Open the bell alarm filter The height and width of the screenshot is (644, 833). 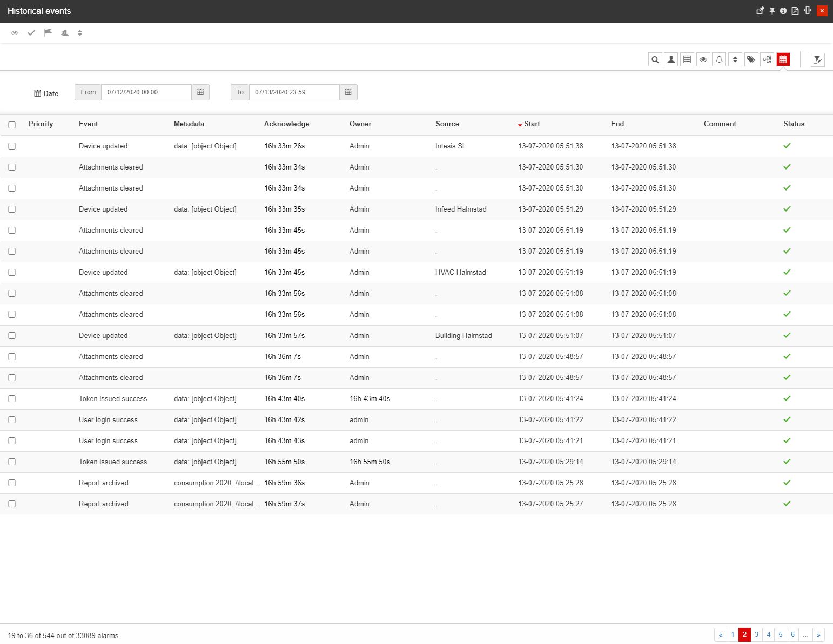click(x=719, y=60)
